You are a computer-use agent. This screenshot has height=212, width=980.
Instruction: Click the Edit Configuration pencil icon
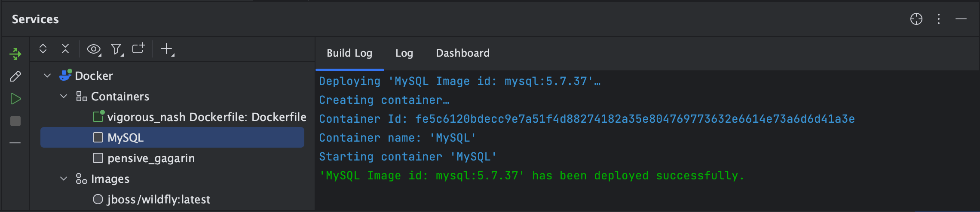(15, 76)
